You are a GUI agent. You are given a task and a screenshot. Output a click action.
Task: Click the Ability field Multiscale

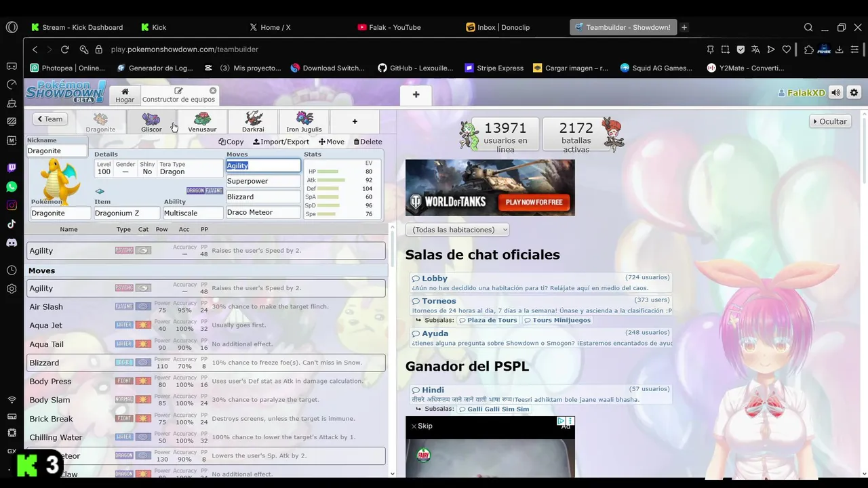(x=193, y=213)
